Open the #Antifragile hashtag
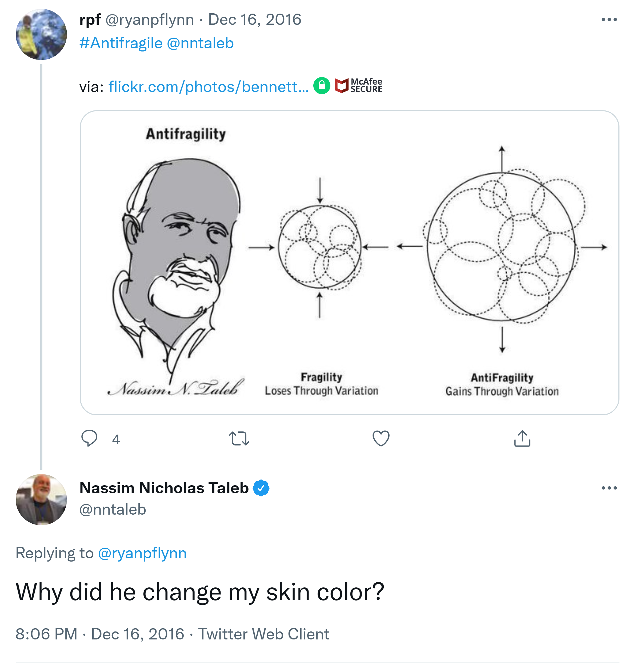Image resolution: width=628 pixels, height=672 pixels. coord(121,43)
